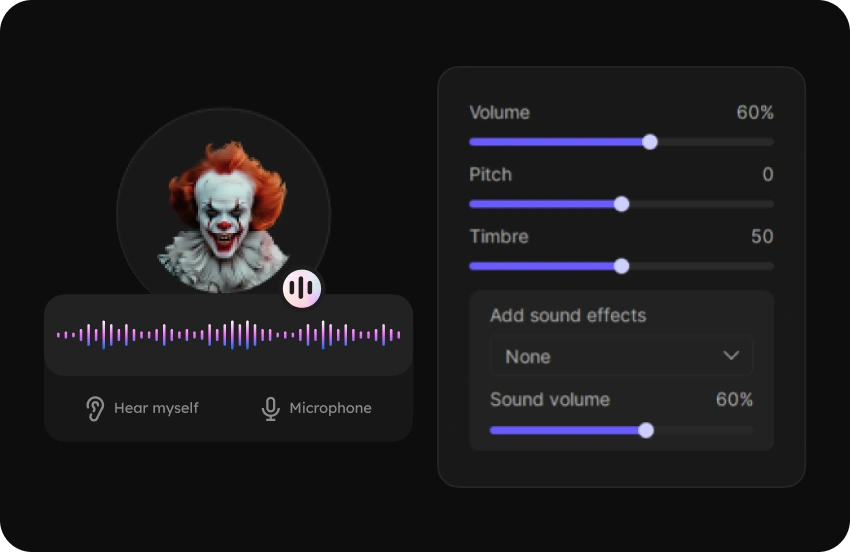This screenshot has width=850, height=552.
Task: Click the Sound volume slider handle
Action: [646, 430]
